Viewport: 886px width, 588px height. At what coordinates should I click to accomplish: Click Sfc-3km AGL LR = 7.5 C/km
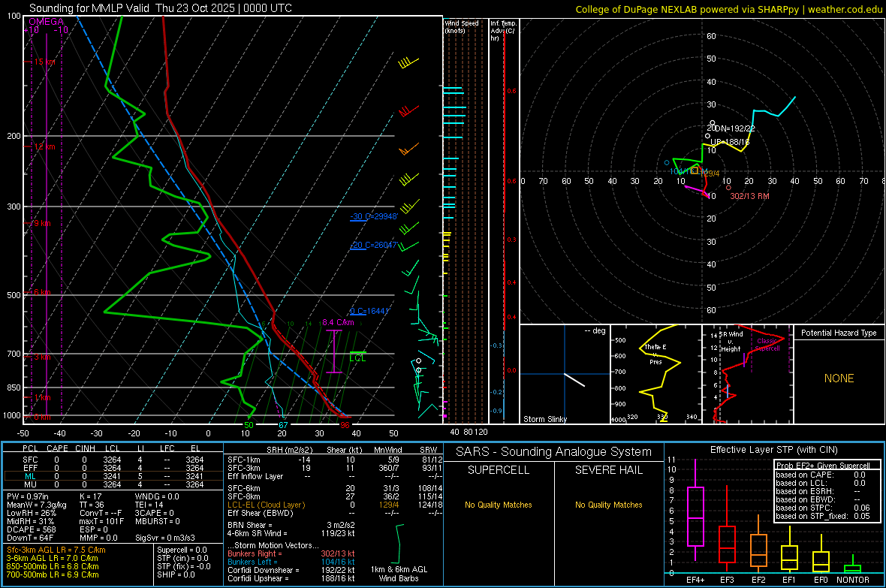(56, 550)
